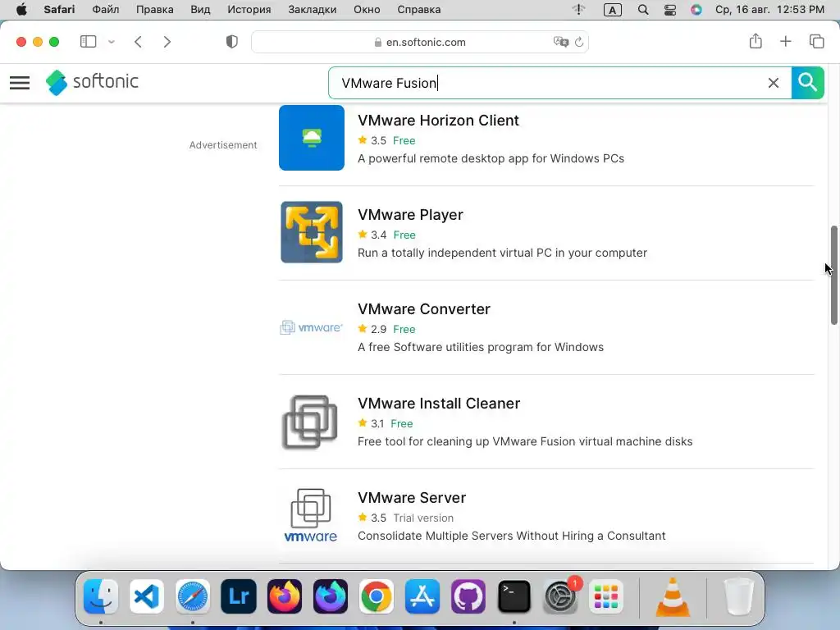840x630 pixels.
Task: Open the VMware Player icon
Action: (311, 232)
